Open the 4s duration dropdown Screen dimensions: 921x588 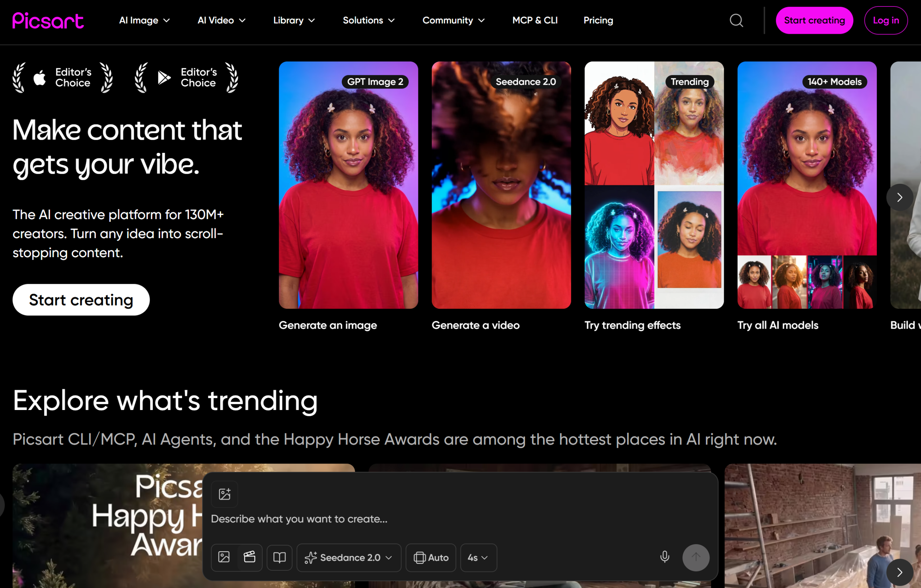(478, 557)
